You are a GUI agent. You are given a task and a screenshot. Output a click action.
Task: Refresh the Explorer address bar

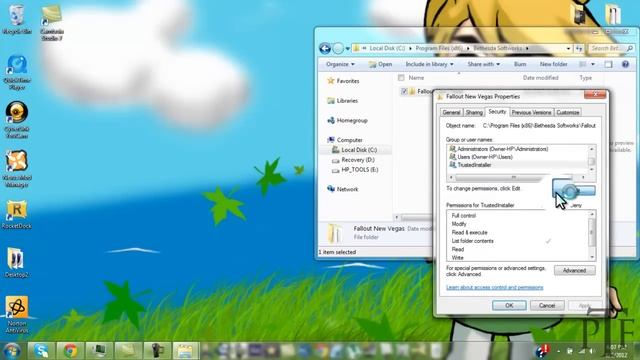point(579,48)
